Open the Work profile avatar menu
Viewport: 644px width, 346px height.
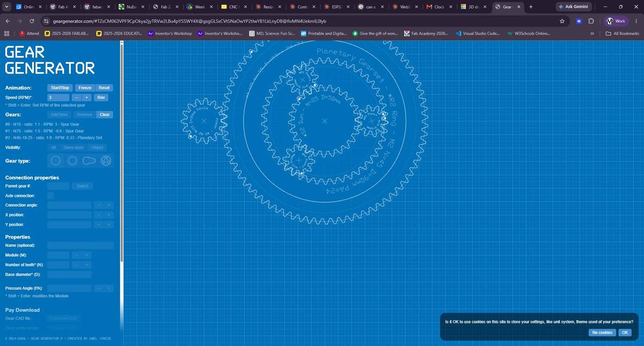click(x=616, y=21)
